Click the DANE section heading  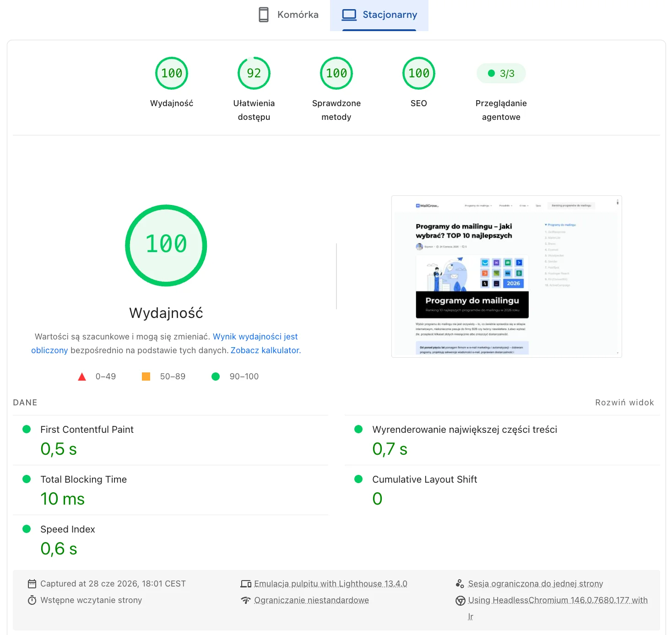click(25, 403)
